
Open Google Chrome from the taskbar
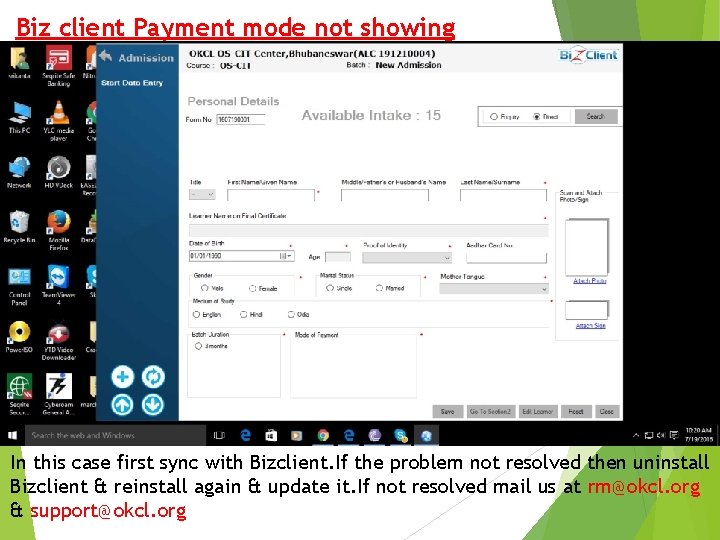tap(323, 435)
